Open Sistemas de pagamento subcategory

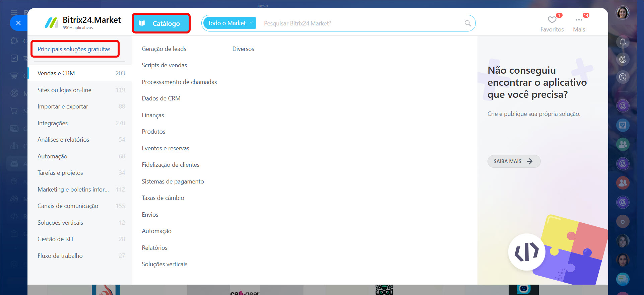(x=173, y=181)
